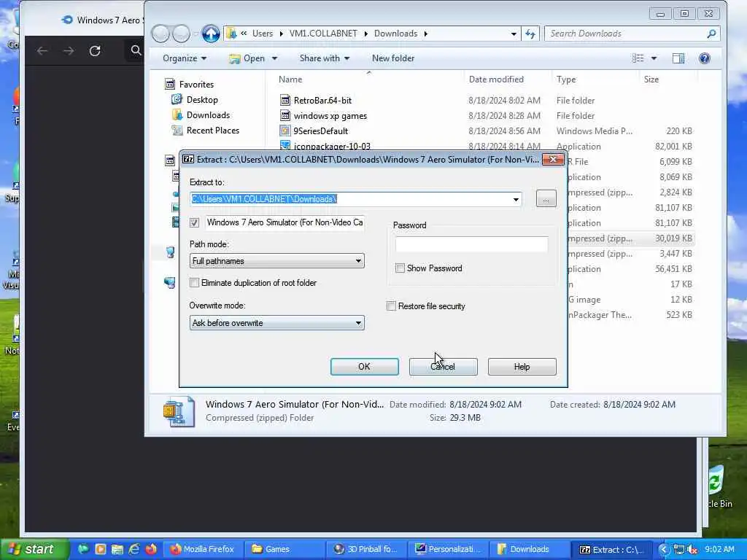Switch to Games taskbar button

pyautogui.click(x=285, y=549)
